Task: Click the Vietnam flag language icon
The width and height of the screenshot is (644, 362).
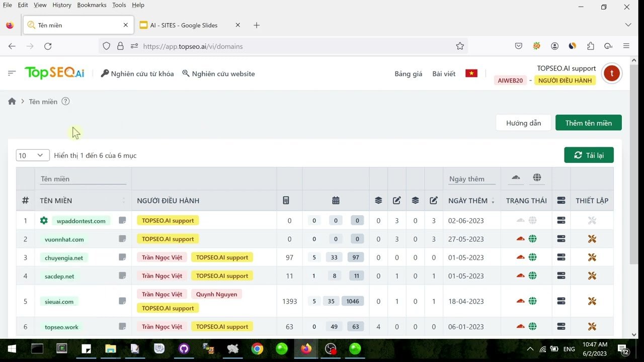Action: [471, 73]
